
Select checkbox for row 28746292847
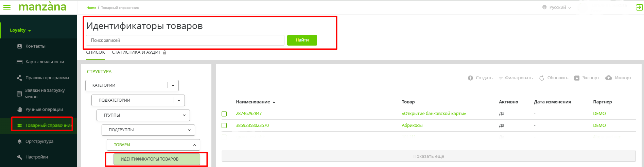(224, 114)
